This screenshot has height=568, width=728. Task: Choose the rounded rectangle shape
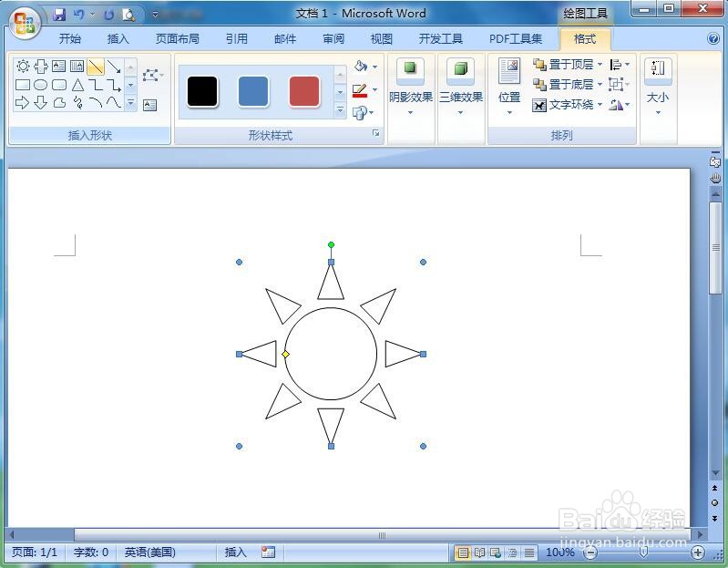(x=59, y=85)
